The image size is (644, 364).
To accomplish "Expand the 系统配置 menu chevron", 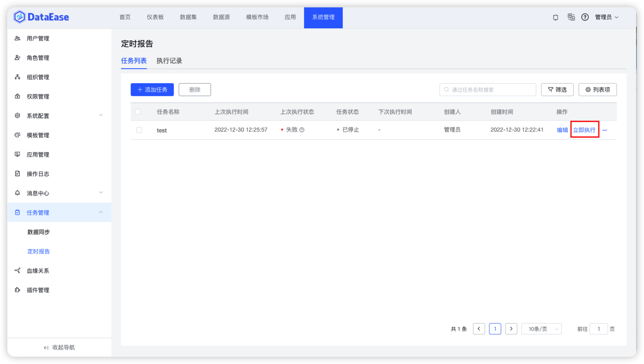I will (101, 115).
